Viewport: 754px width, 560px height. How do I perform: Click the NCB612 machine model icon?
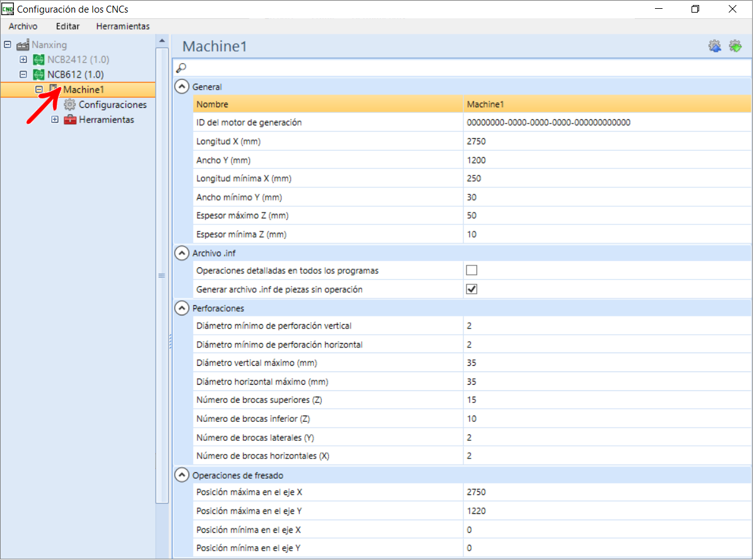point(38,74)
